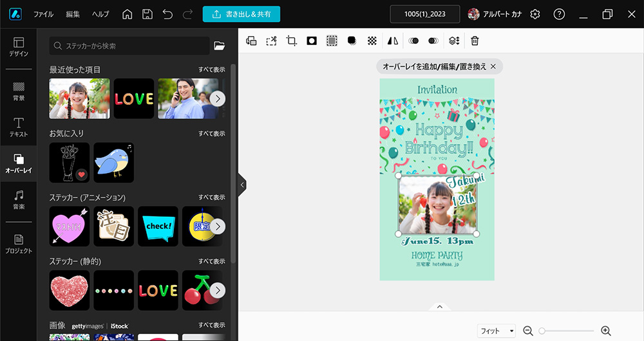Viewport: 644px width, 341px height.
Task: Open the ファイル menu
Action: [x=43, y=14]
